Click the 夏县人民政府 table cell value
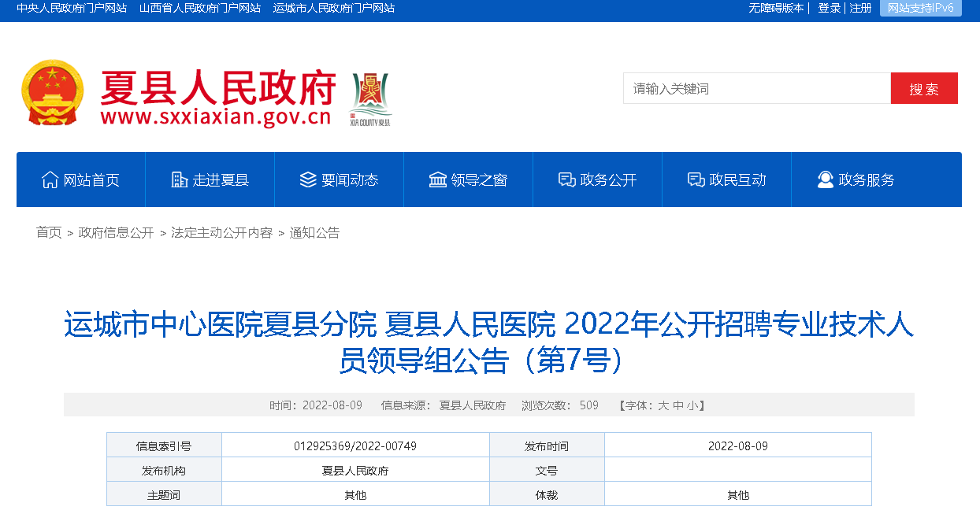Image resolution: width=980 pixels, height=525 pixels. (355, 471)
